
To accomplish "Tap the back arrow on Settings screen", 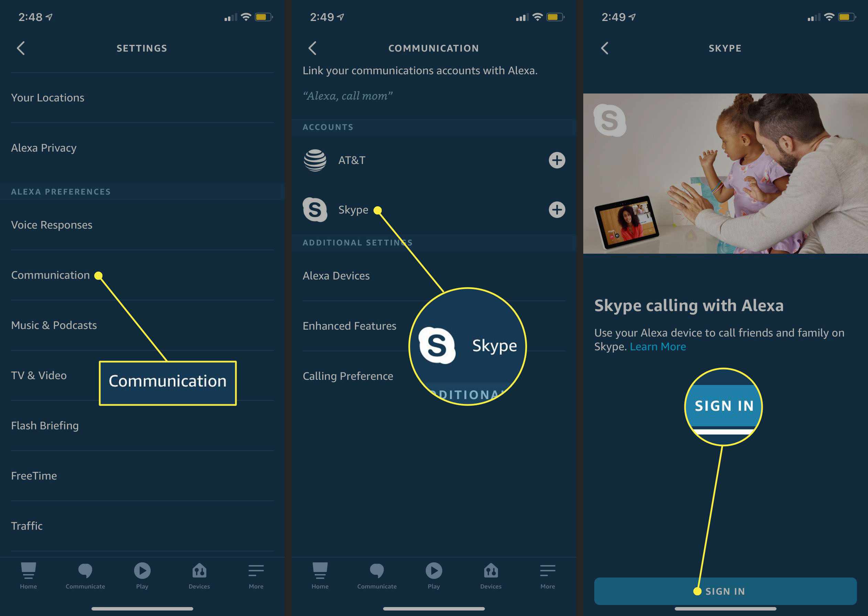I will pos(21,48).
